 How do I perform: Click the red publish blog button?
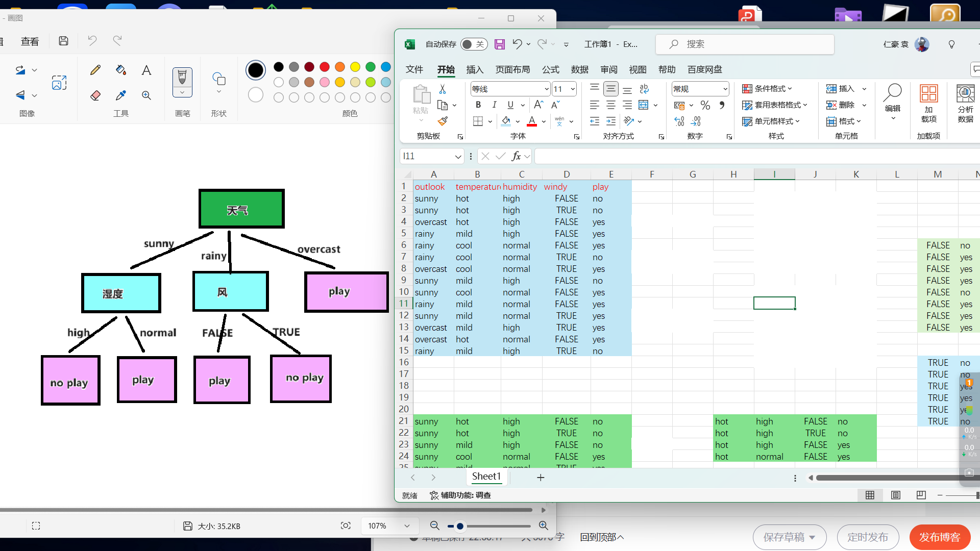pyautogui.click(x=940, y=537)
